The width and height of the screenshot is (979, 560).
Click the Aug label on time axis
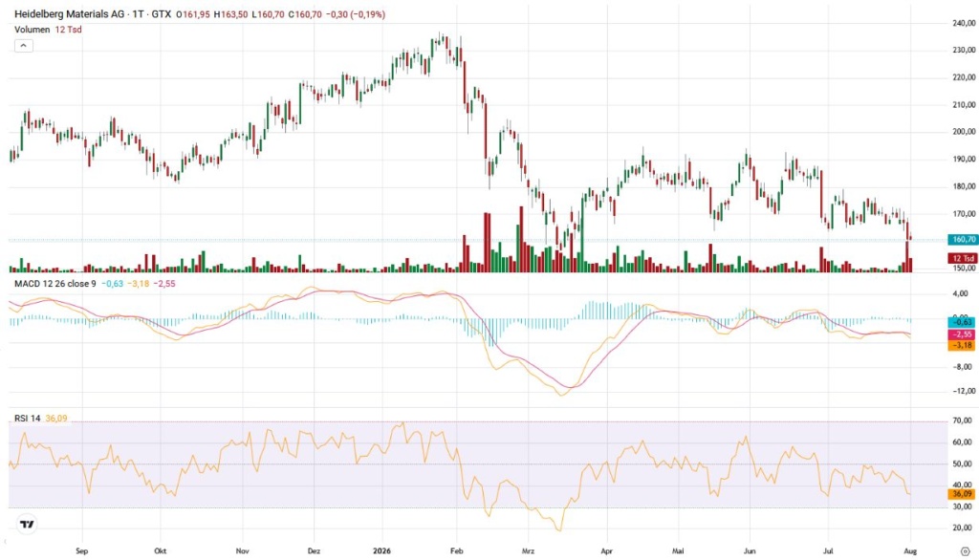point(910,551)
